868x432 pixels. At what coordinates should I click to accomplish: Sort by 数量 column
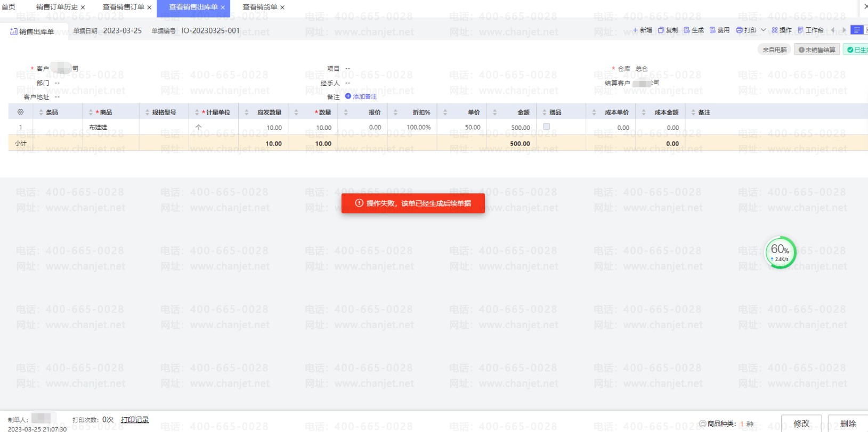pyautogui.click(x=296, y=112)
